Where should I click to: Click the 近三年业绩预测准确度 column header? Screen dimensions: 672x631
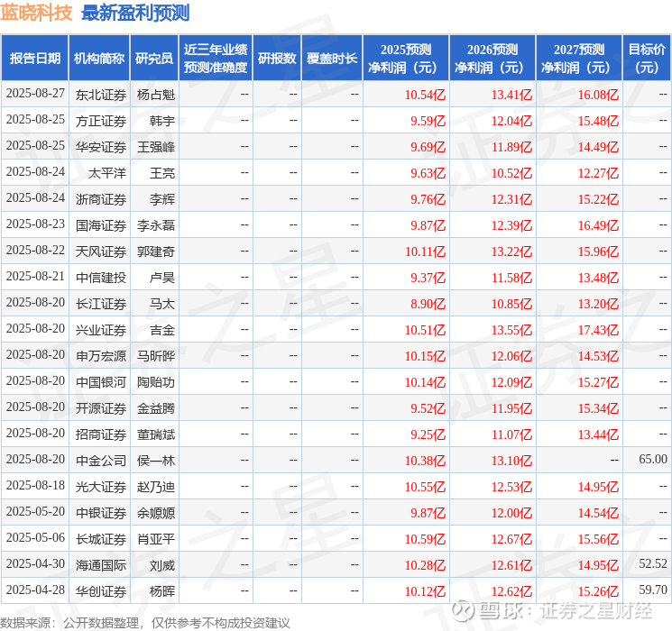(216, 59)
